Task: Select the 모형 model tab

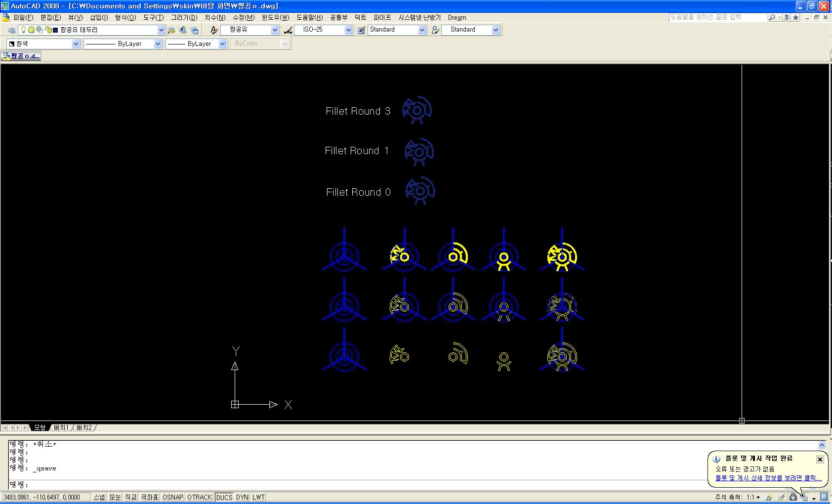Action: [40, 427]
